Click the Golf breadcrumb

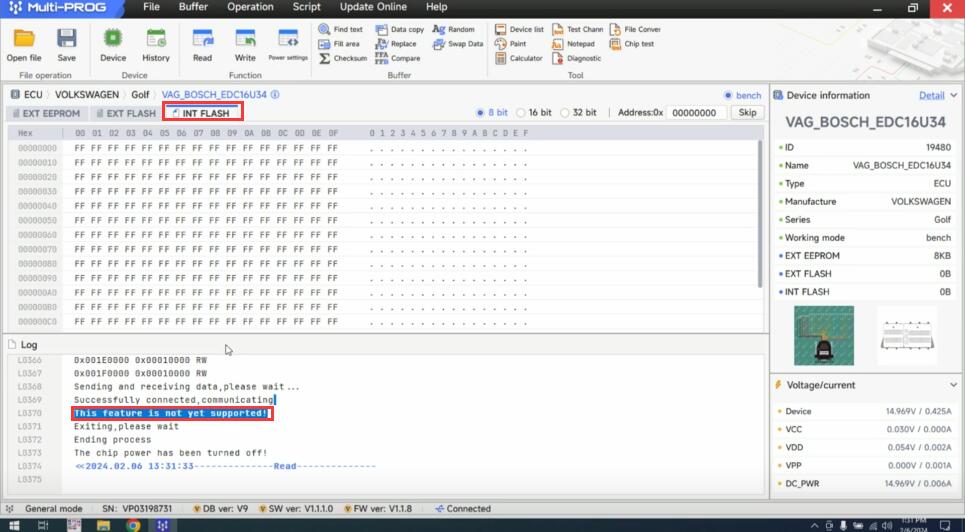pyautogui.click(x=140, y=94)
